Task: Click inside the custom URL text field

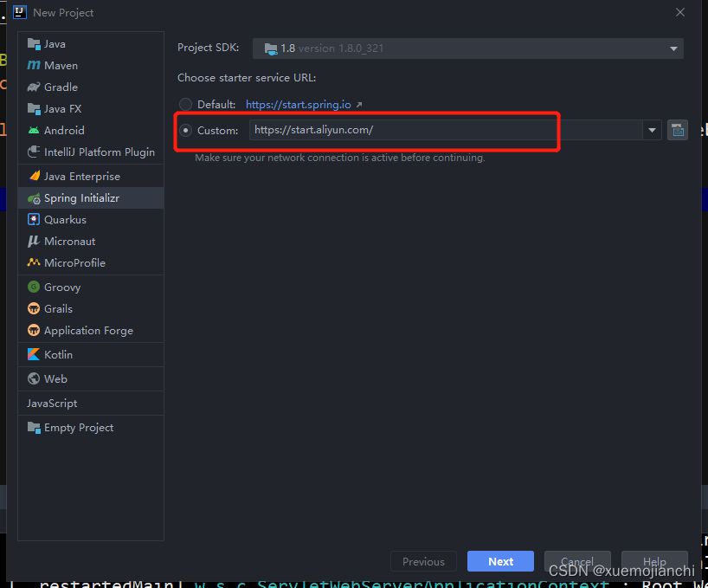Action: point(446,130)
